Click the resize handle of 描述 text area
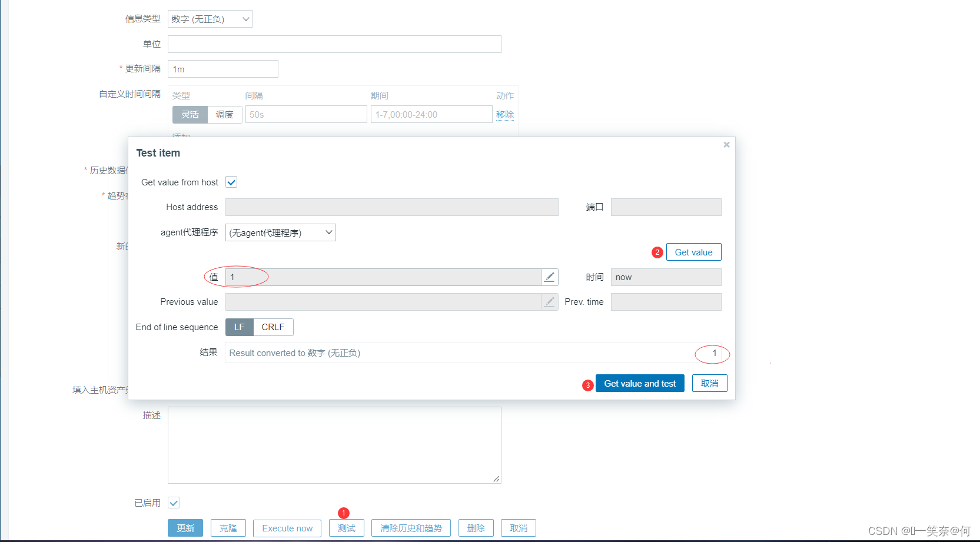 pyautogui.click(x=497, y=479)
